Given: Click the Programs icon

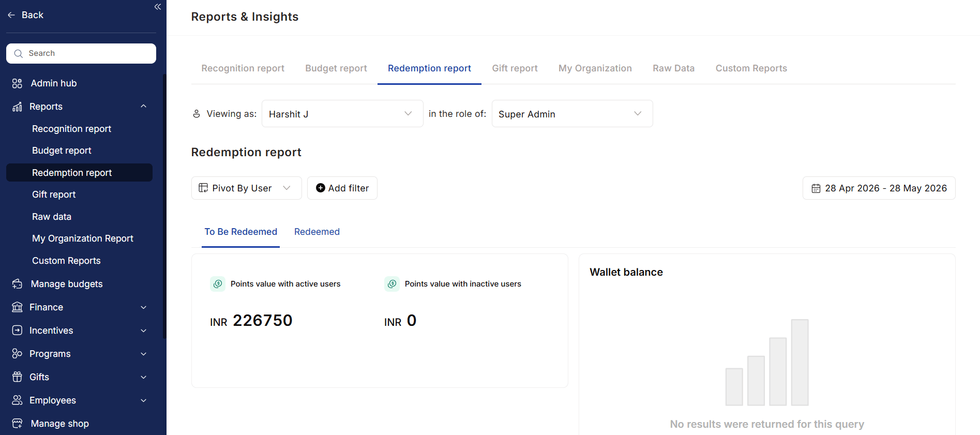Looking at the screenshot, I should (17, 354).
